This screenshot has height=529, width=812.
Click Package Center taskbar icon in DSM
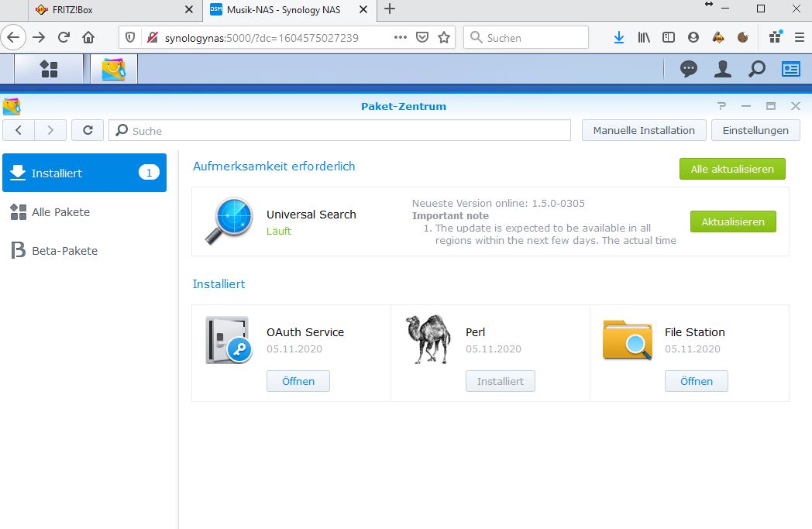point(114,69)
